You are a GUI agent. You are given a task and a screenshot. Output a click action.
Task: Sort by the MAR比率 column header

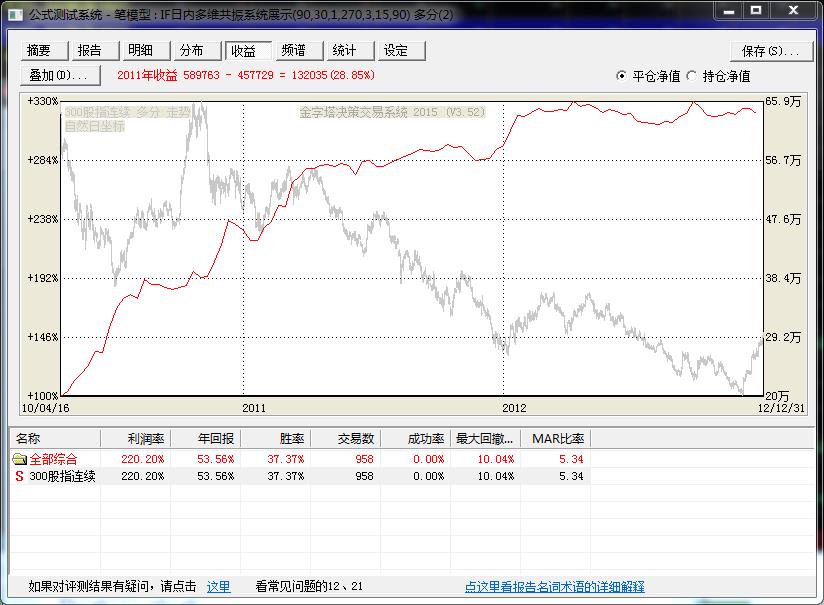(555, 438)
